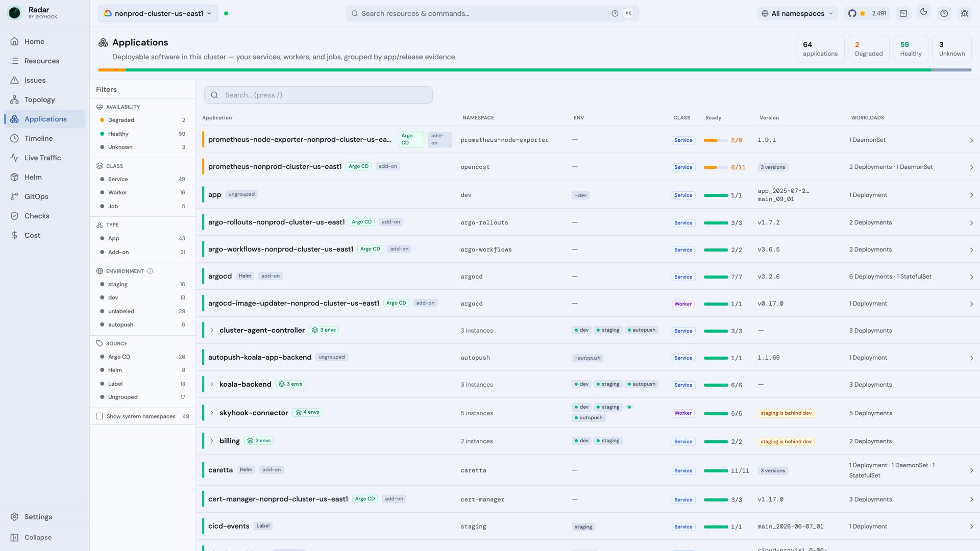
Task: Click the Topology icon in sidebar
Action: [14, 99]
